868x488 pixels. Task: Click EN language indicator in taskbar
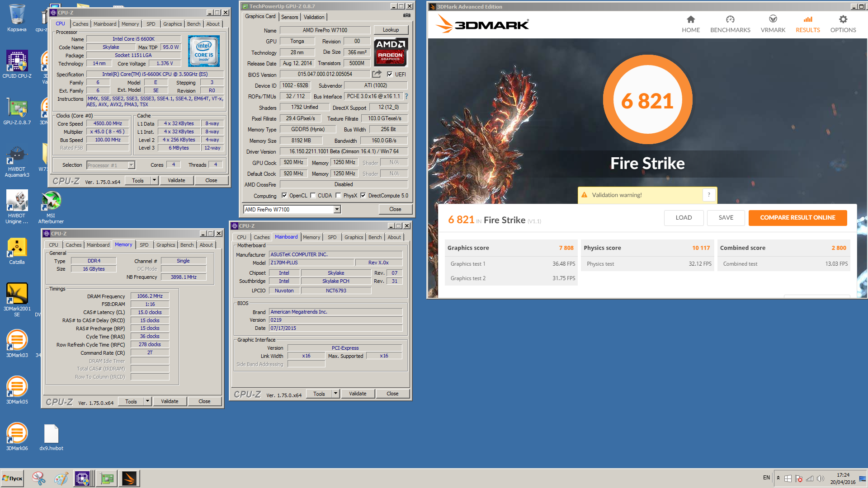click(766, 478)
